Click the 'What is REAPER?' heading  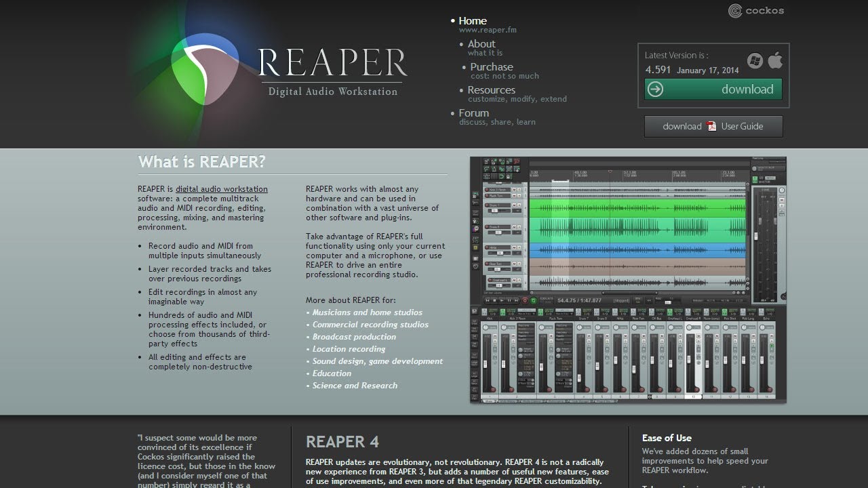202,162
